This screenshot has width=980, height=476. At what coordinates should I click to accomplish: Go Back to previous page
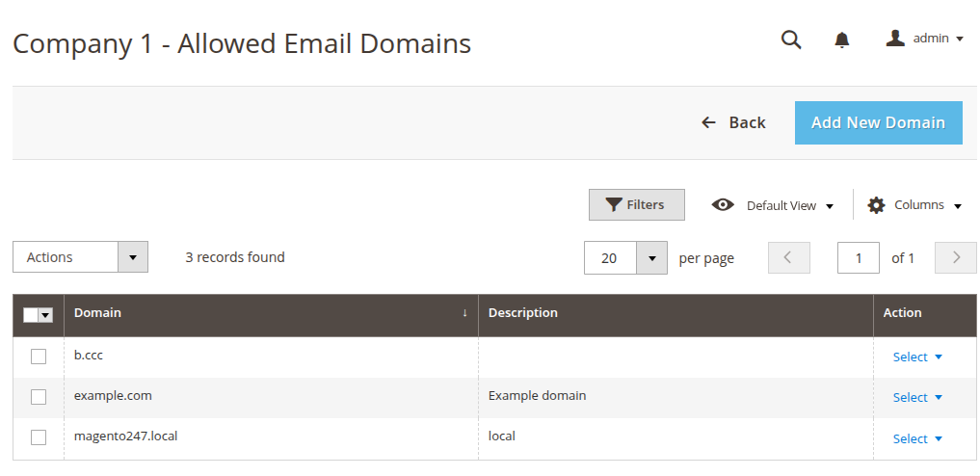tap(733, 122)
